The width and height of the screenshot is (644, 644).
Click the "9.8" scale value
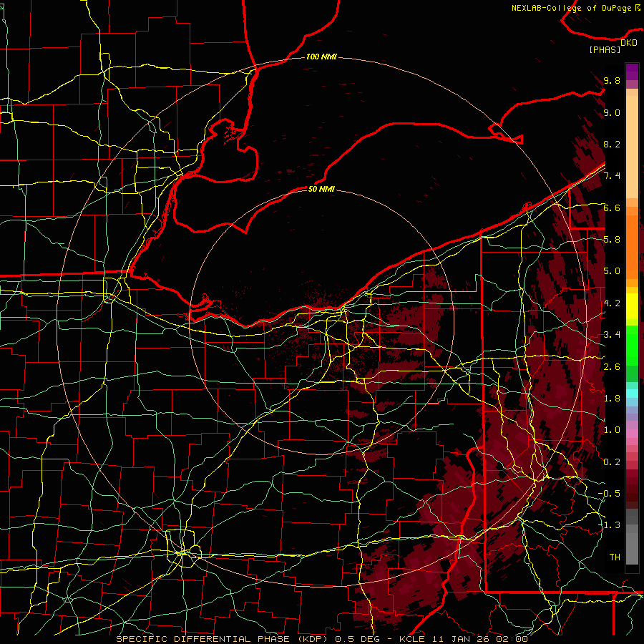point(612,80)
